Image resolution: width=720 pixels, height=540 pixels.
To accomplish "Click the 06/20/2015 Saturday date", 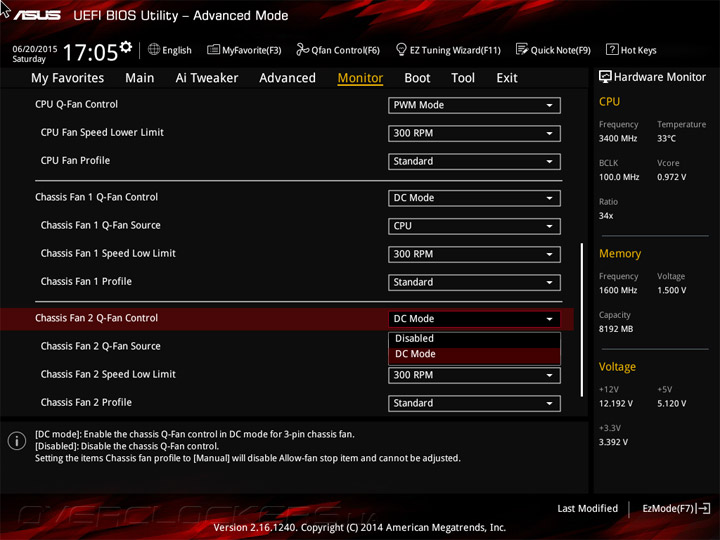I will tap(34, 54).
